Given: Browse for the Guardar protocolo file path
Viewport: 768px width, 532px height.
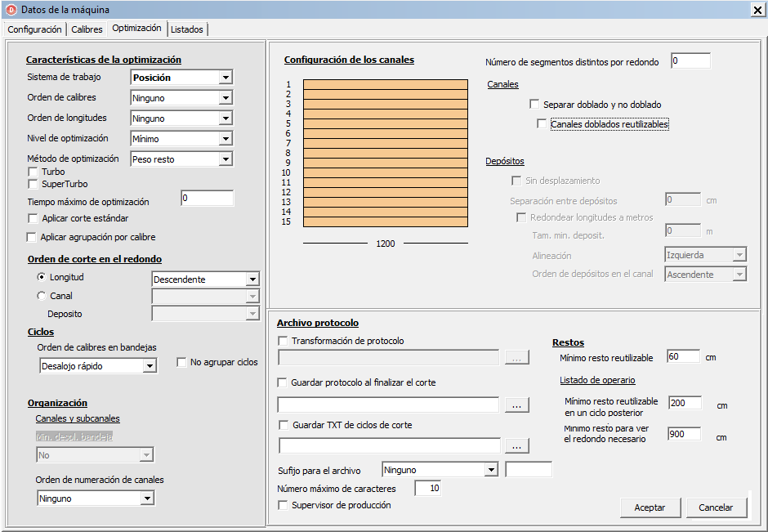Looking at the screenshot, I should coord(516,405).
